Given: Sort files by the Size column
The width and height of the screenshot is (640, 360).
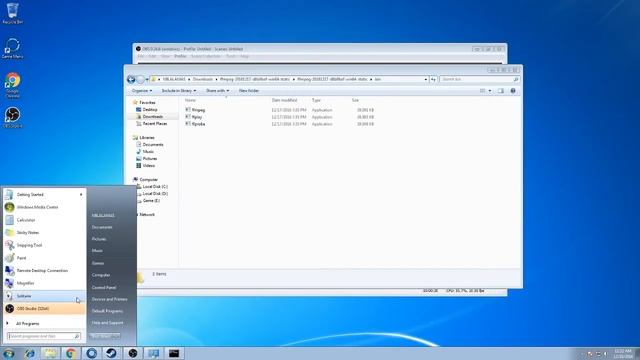Looking at the screenshot, I should (355, 100).
